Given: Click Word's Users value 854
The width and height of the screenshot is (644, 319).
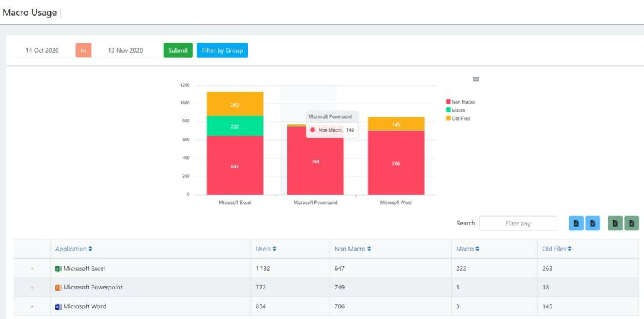Looking at the screenshot, I should (x=261, y=306).
